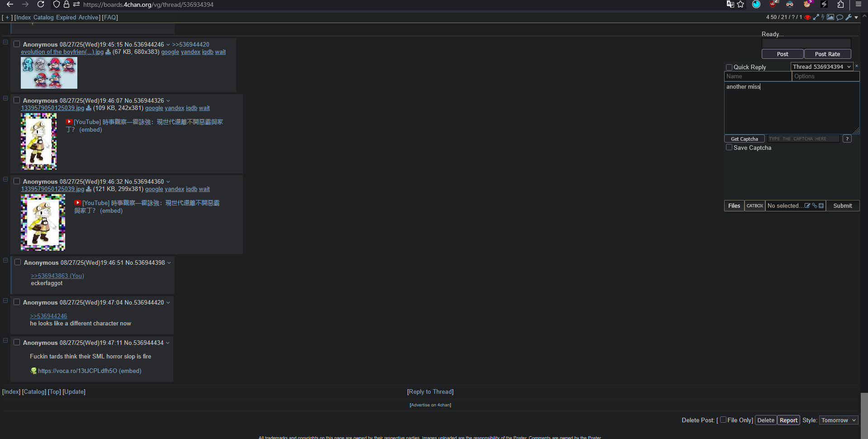Open the FAQ link in top navigation
The image size is (868, 439).
(x=110, y=18)
